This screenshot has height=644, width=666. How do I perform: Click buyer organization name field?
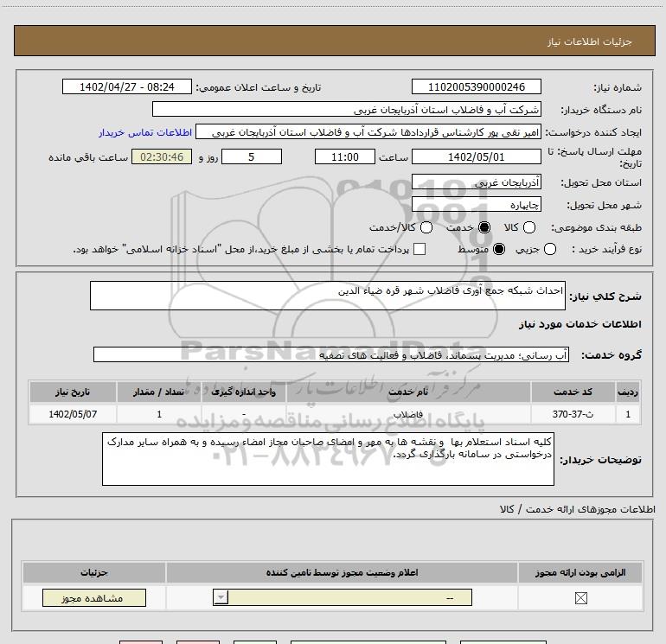point(347,109)
